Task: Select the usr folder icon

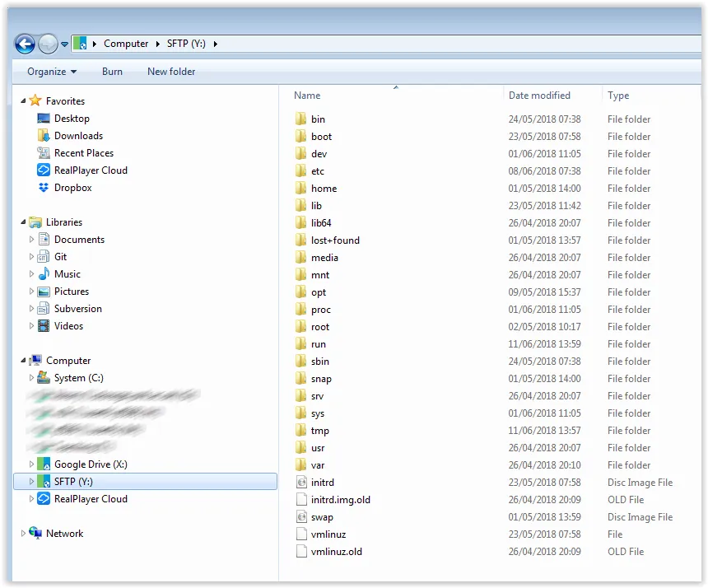Action: 301,447
